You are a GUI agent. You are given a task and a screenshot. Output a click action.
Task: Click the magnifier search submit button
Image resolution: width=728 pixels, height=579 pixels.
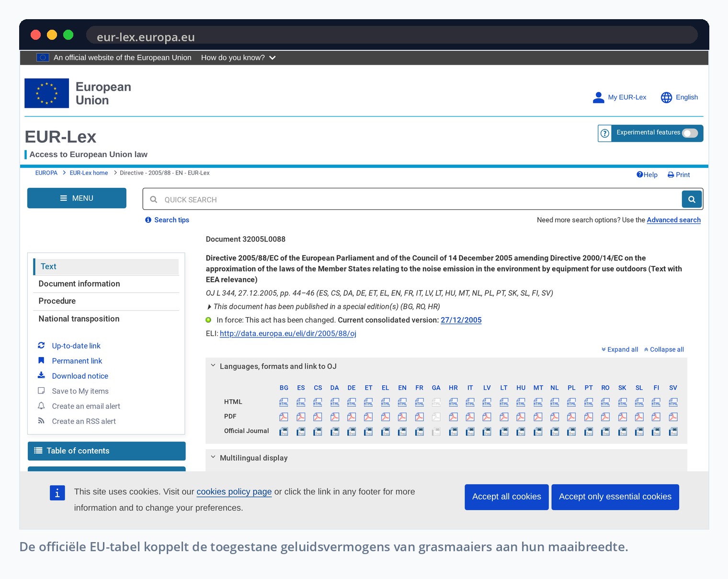(x=692, y=199)
